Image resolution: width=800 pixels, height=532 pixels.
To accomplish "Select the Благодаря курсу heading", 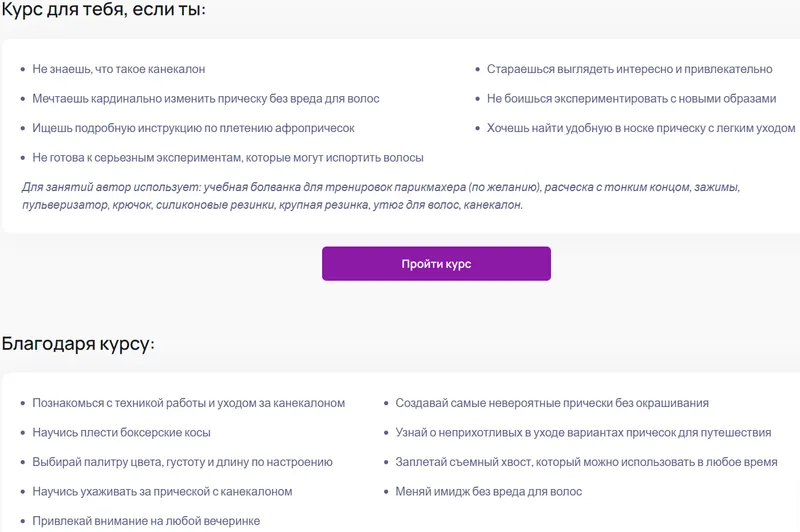I will pos(78,344).
